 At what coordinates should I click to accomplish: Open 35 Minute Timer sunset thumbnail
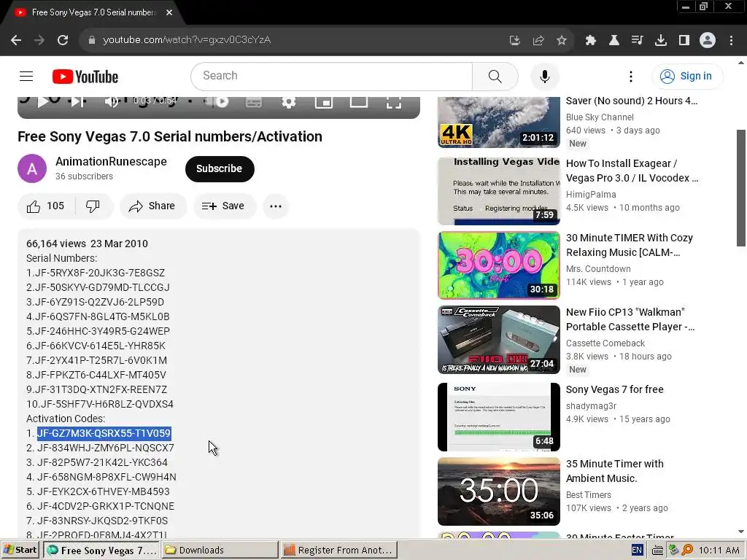tap(499, 491)
